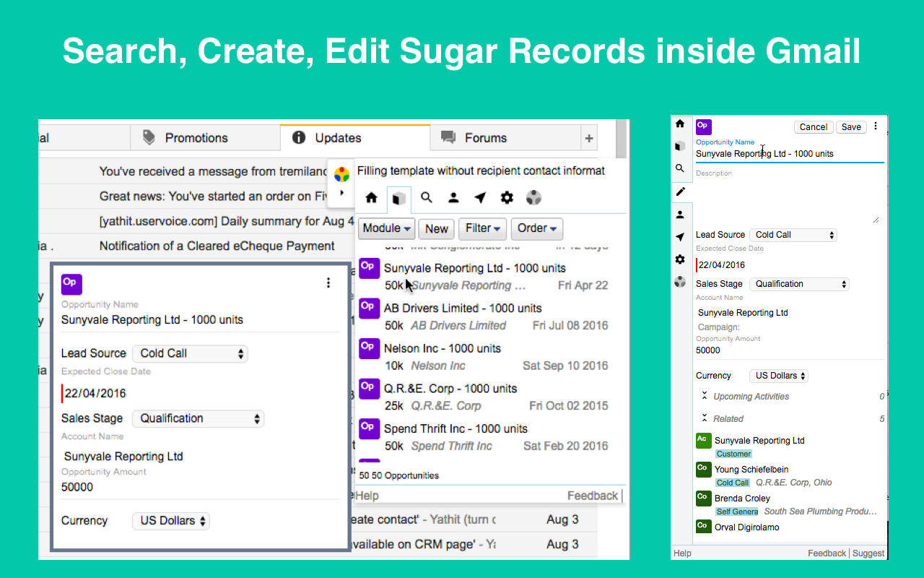Open the three-dot menu in the opportunity card
The image size is (924, 578).
click(328, 282)
